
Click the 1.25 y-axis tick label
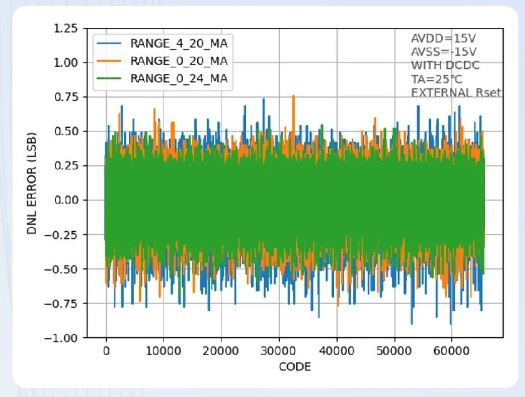(66, 28)
